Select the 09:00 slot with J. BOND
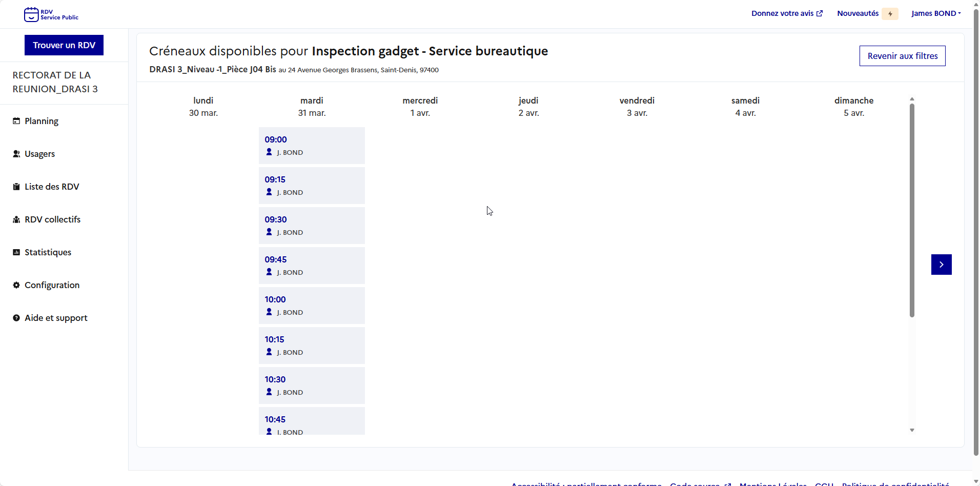 [x=312, y=146]
